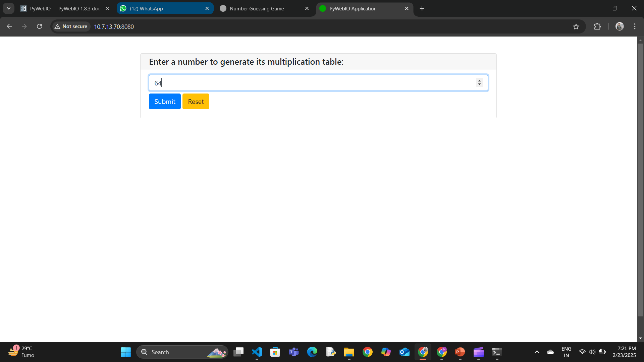Focus the number input field containing 64
This screenshot has width=644, height=362.
click(x=318, y=83)
